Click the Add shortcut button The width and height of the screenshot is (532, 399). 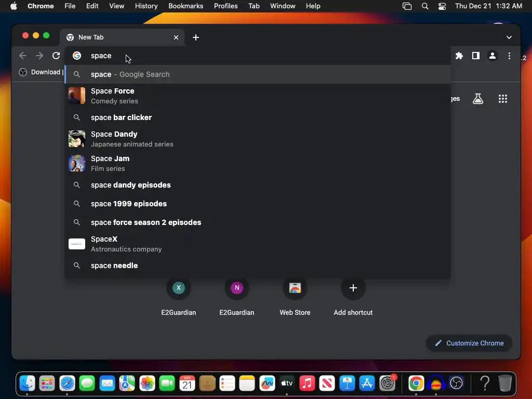click(x=353, y=297)
